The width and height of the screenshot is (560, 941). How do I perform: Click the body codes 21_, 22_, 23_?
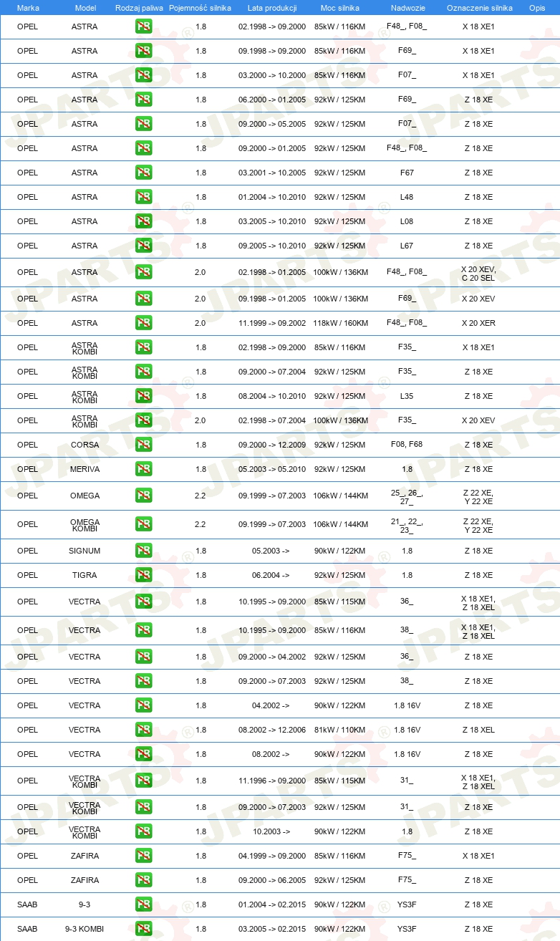(x=407, y=526)
